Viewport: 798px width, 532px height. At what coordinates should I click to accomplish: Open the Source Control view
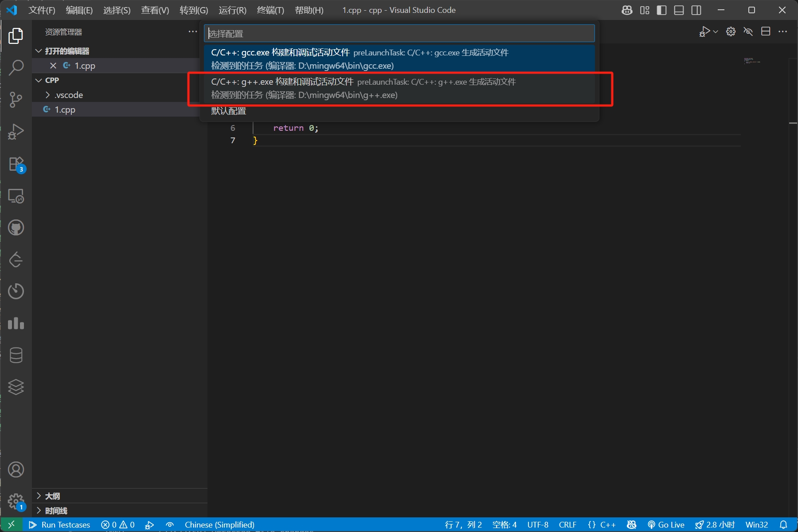point(16,100)
